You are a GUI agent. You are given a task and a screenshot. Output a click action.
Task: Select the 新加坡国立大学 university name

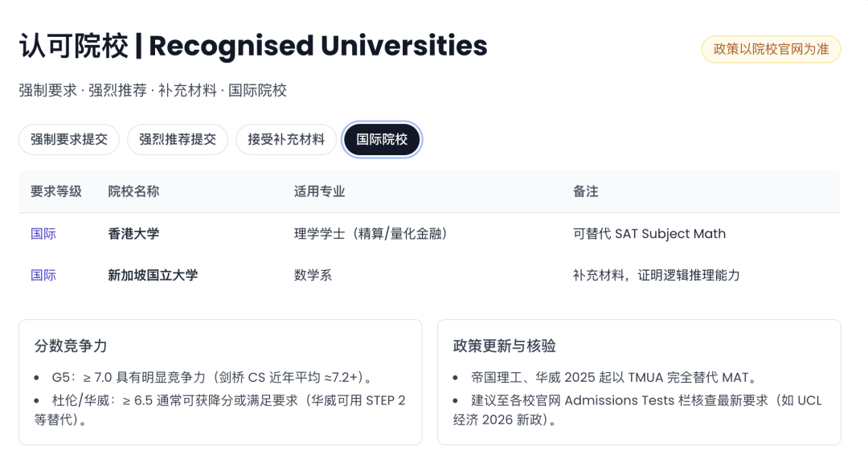(x=151, y=275)
